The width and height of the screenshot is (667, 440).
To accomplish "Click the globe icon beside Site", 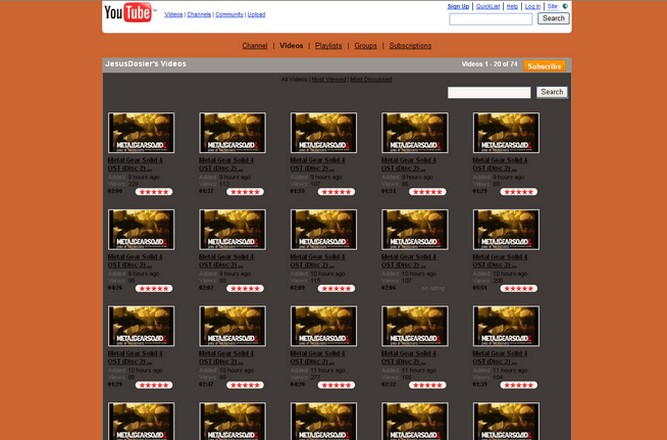I will click(x=565, y=6).
